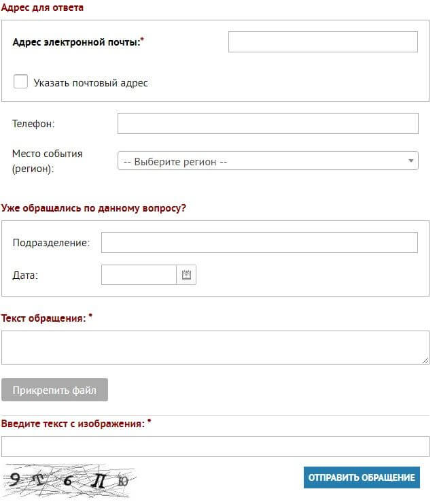Click into the 'Телефон' input field
This screenshot has height=504, width=437.
[268, 124]
